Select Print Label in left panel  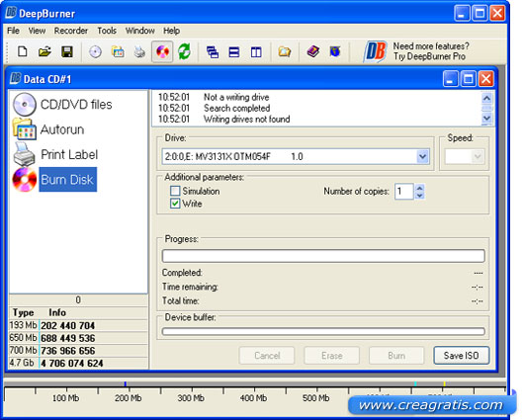[55, 155]
